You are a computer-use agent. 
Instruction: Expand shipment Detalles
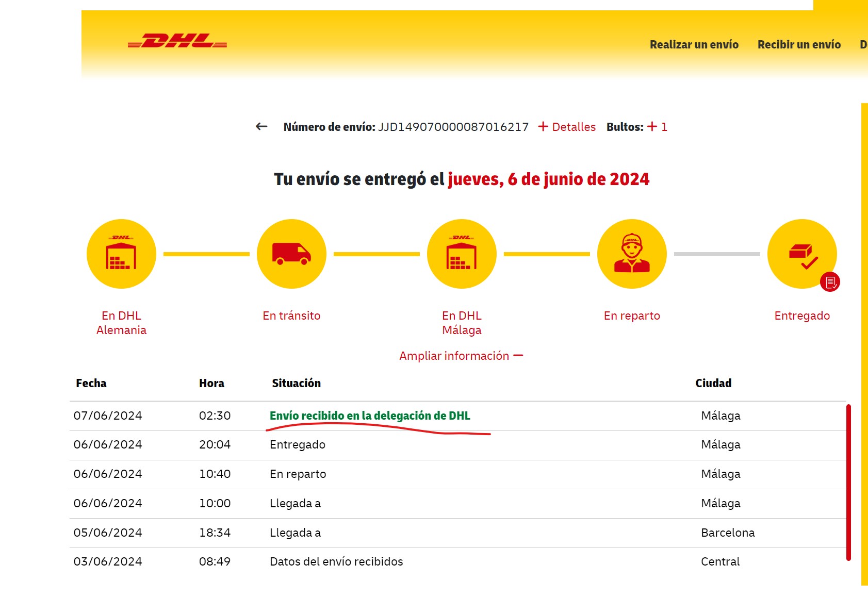point(567,127)
